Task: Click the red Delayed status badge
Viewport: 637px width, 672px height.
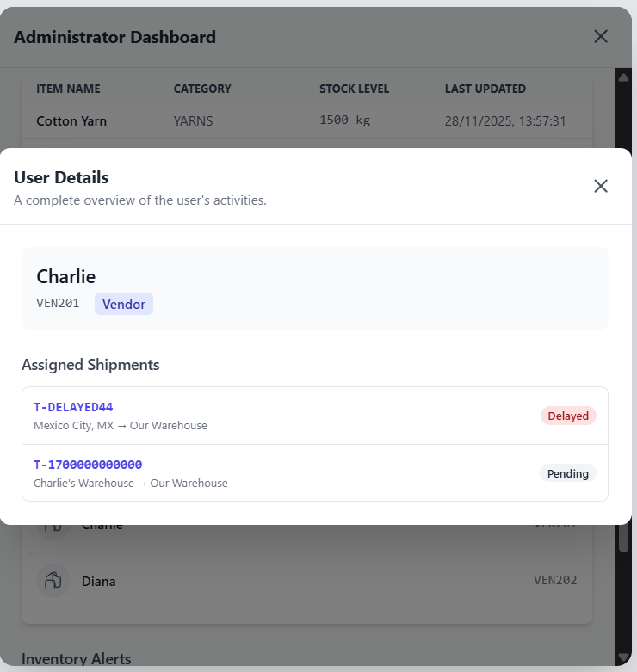Action: tap(568, 416)
